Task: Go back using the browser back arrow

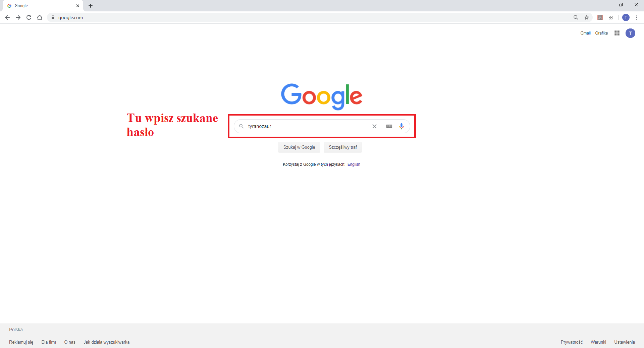Action: point(7,17)
